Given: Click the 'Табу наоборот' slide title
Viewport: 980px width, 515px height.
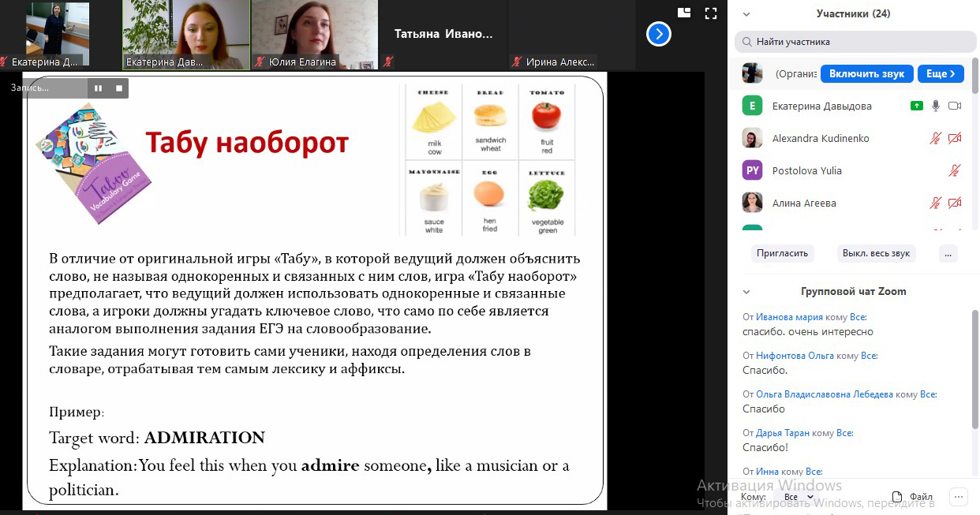Looking at the screenshot, I should 247,144.
